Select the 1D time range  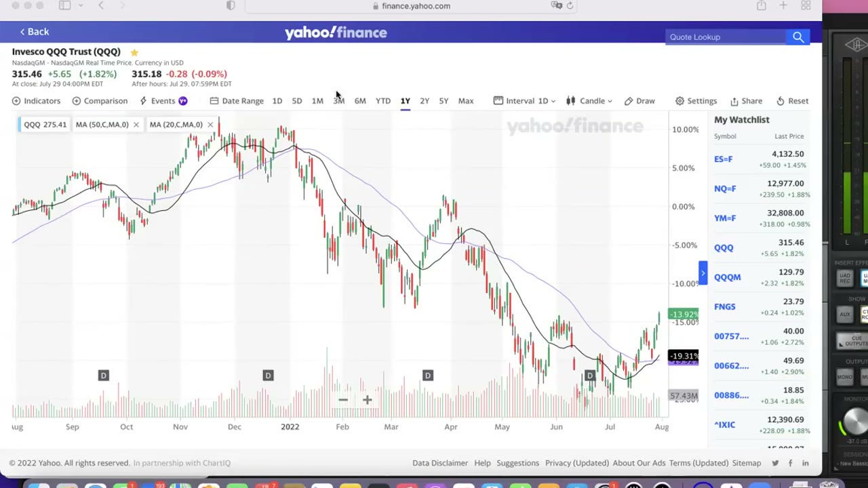(x=277, y=101)
